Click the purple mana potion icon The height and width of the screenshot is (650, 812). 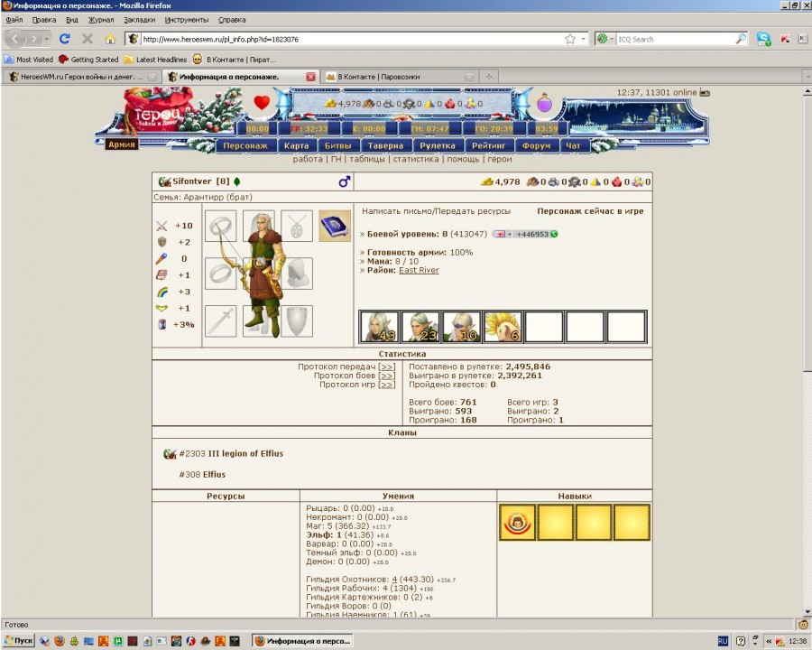pos(544,103)
